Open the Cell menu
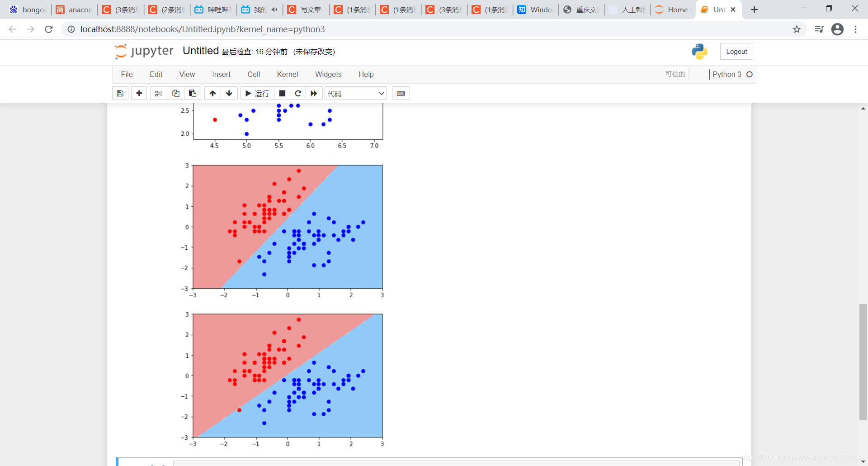 coord(254,74)
